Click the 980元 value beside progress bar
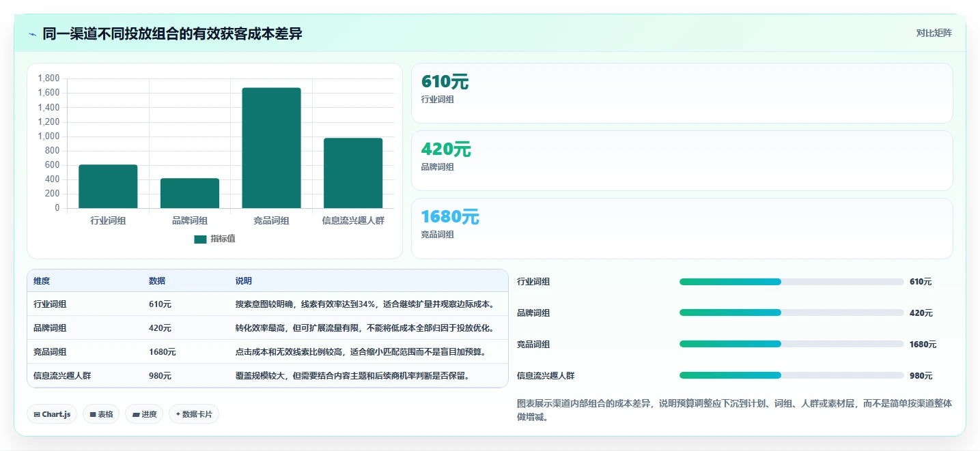This screenshot has width=980, height=451. click(921, 376)
